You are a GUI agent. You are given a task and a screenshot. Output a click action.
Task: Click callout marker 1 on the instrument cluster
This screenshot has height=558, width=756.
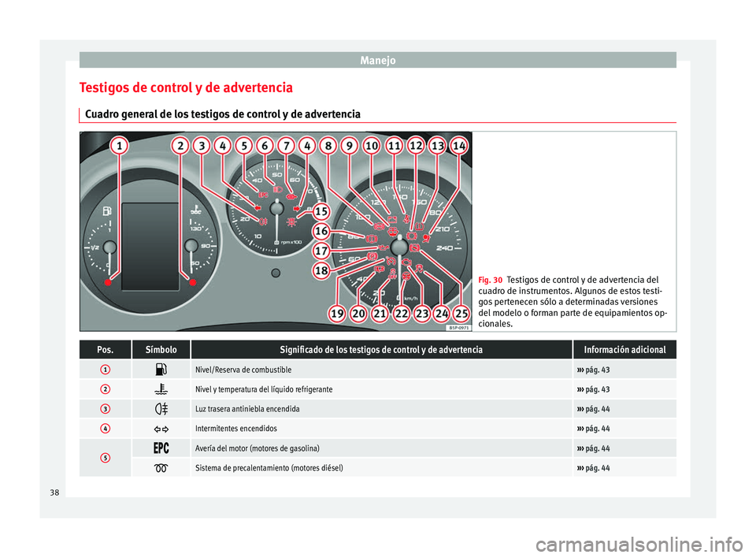coord(118,145)
